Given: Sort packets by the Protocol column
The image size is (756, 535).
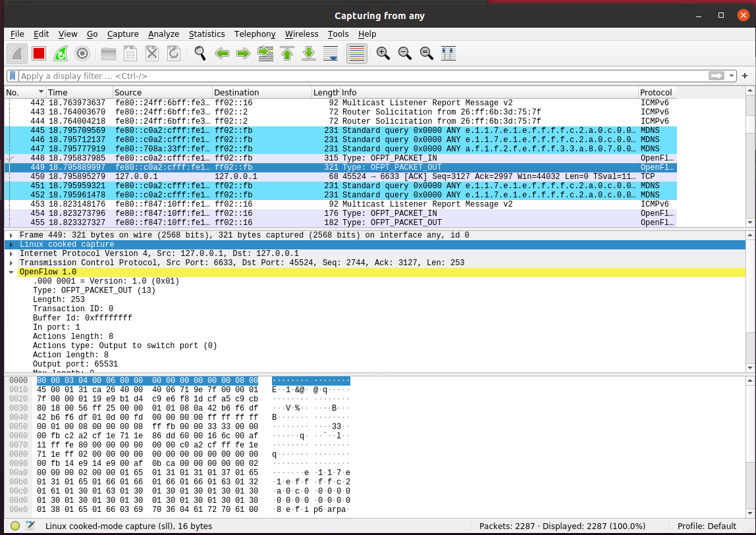Looking at the screenshot, I should [x=656, y=92].
